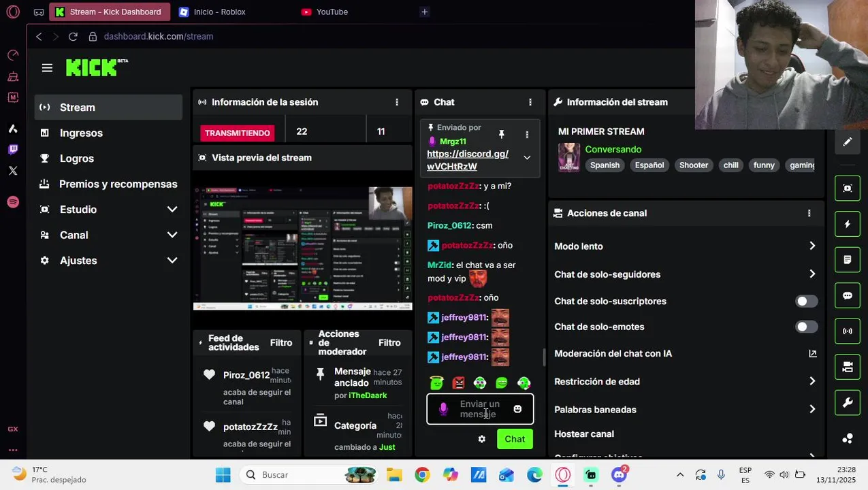Screen dimensions: 868x490
Task: Open the Opera GX Corner icon
Action: (x=39, y=12)
